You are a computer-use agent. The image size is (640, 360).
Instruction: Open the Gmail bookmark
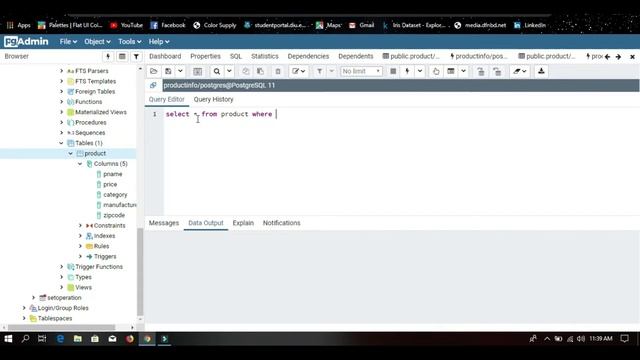(362, 25)
